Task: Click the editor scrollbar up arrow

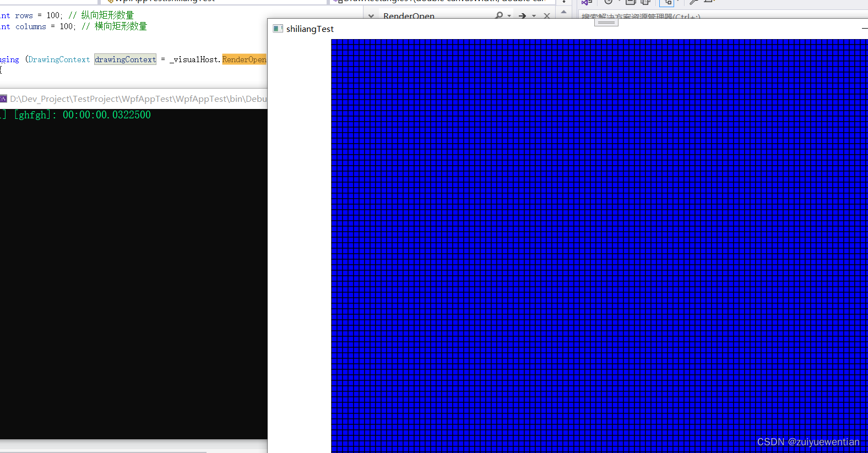Action: [563, 12]
